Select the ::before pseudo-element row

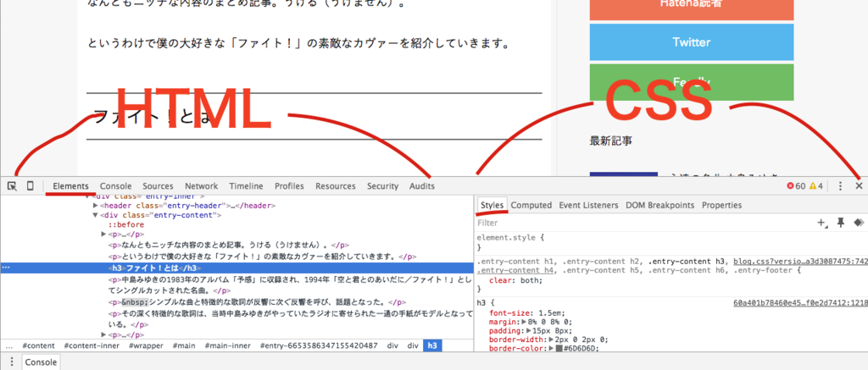[126, 224]
